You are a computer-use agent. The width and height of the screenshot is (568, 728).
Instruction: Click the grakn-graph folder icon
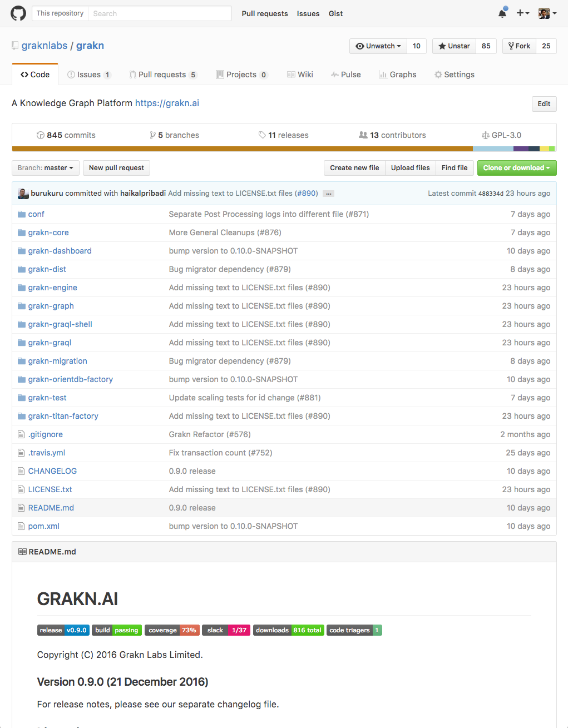coord(22,306)
